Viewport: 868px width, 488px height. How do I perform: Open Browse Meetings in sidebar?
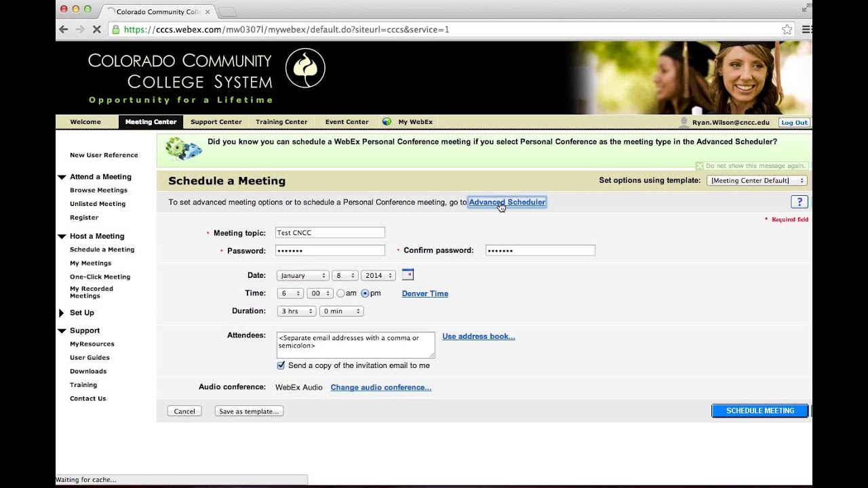click(98, 190)
